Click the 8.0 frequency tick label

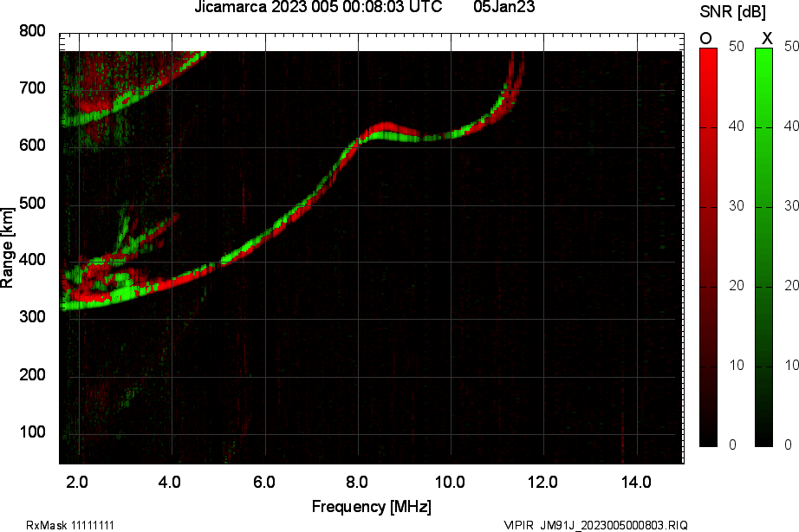coord(357,482)
